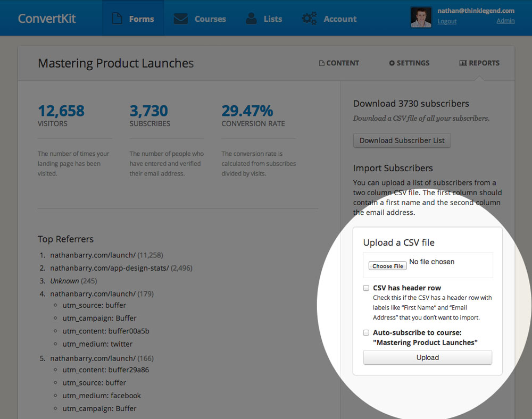
Task: Select the Settings tab label
Action: 413,63
